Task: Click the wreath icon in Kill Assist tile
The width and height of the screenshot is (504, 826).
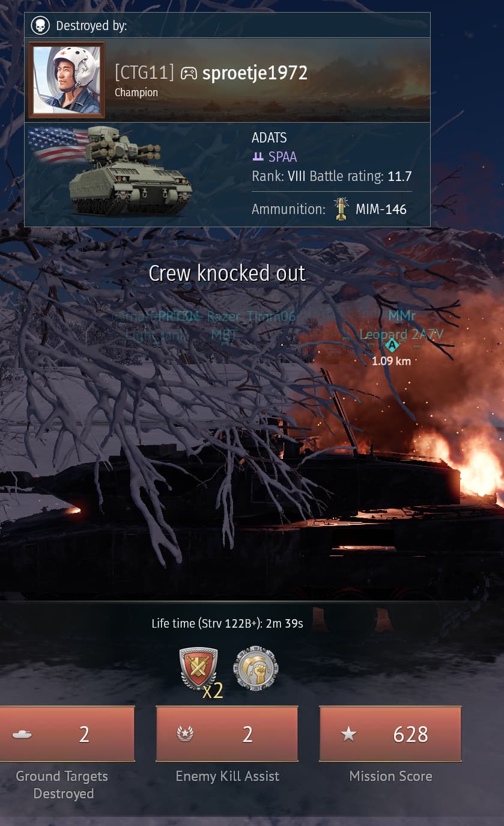Action: (185, 735)
